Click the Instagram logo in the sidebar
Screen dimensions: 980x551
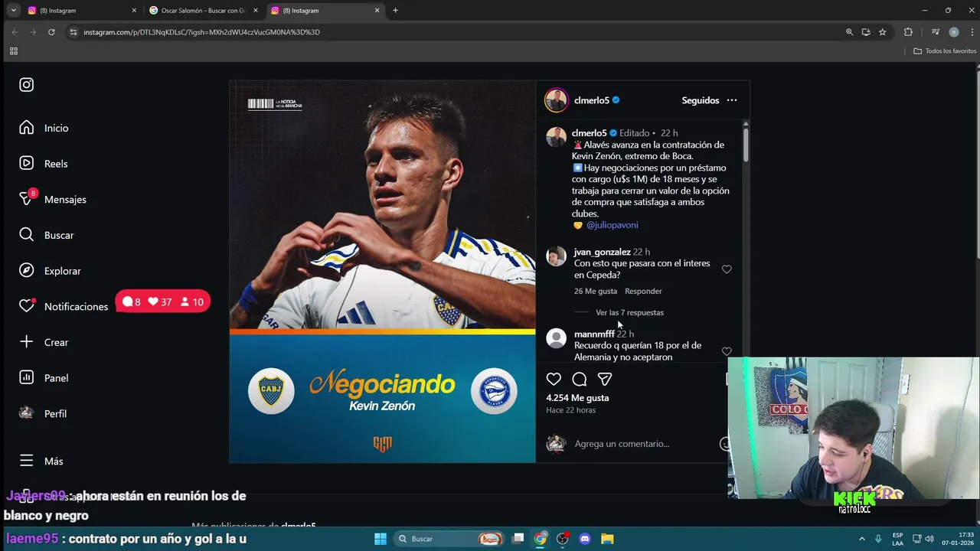pyautogui.click(x=27, y=85)
